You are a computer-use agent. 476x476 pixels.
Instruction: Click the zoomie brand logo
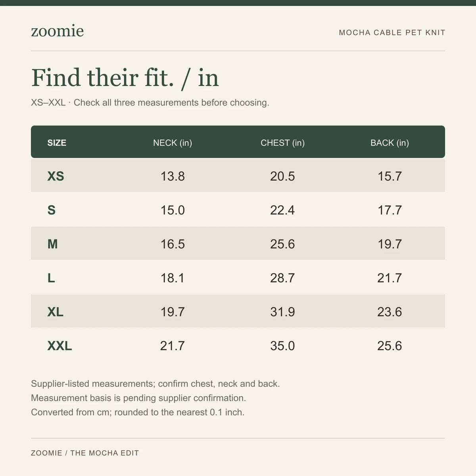click(58, 31)
